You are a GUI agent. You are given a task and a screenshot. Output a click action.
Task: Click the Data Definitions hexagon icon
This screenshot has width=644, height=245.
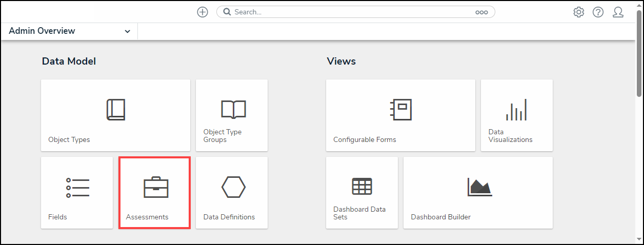click(x=233, y=187)
